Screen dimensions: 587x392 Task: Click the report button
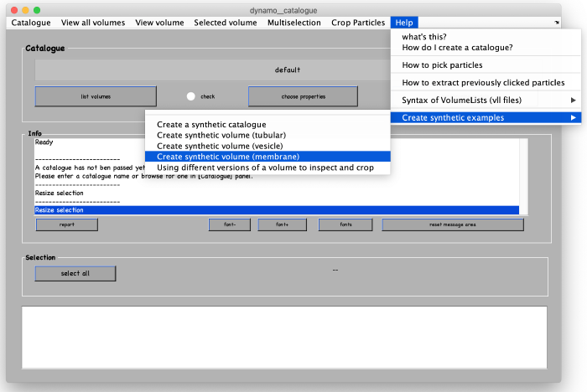pyautogui.click(x=66, y=224)
